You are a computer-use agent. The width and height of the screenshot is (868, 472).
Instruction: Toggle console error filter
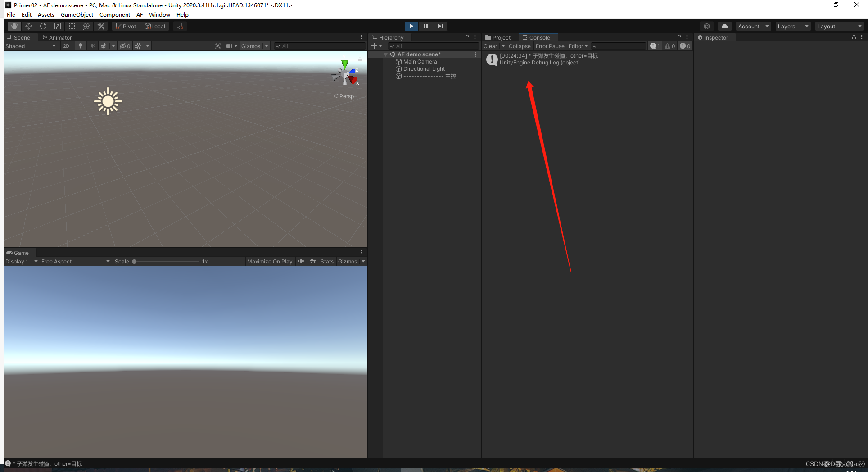click(685, 46)
